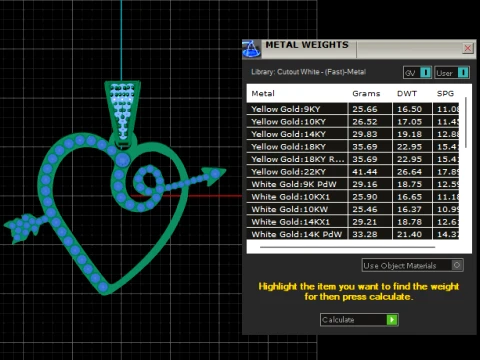Viewport: 480px width, 360px height.
Task: Click the Calculate button
Action: [x=359, y=320]
